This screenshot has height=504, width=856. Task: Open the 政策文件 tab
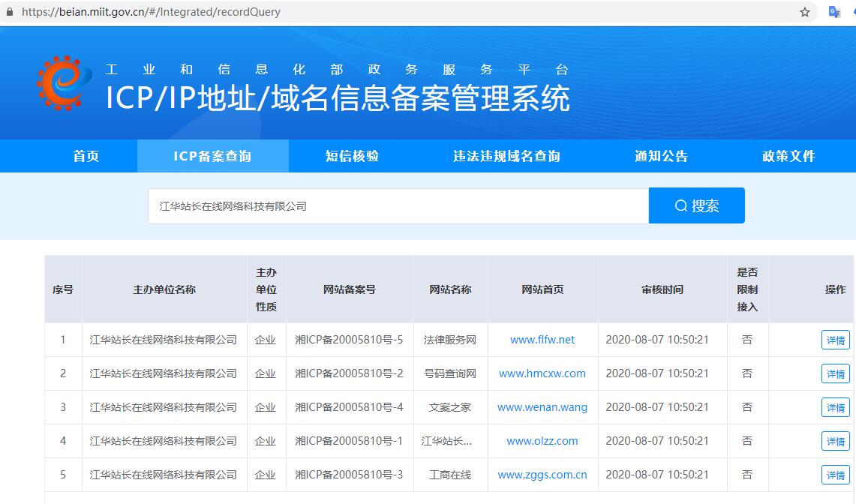(788, 156)
